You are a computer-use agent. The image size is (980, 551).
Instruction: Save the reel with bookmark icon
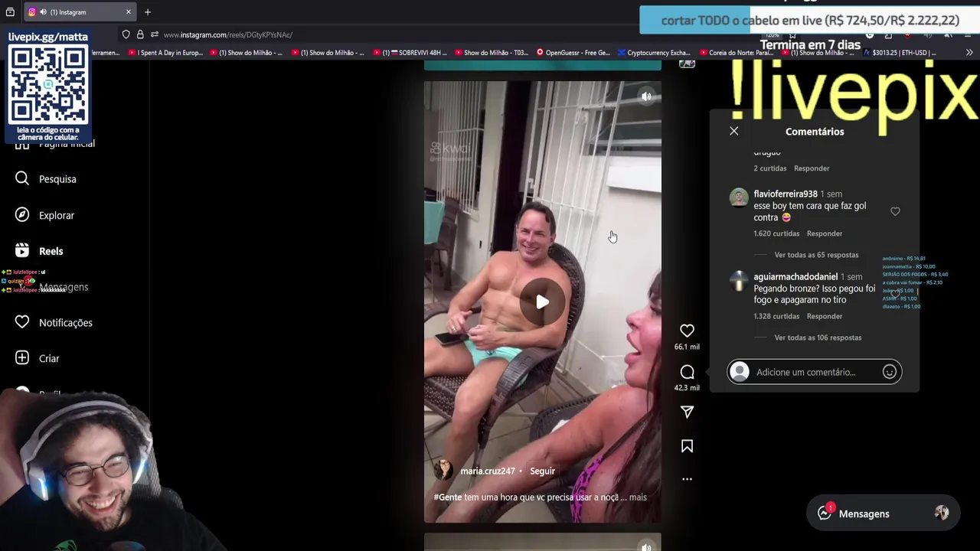pyautogui.click(x=687, y=446)
